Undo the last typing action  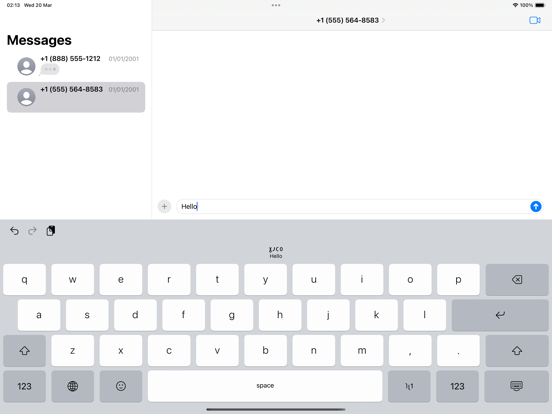[x=14, y=231]
